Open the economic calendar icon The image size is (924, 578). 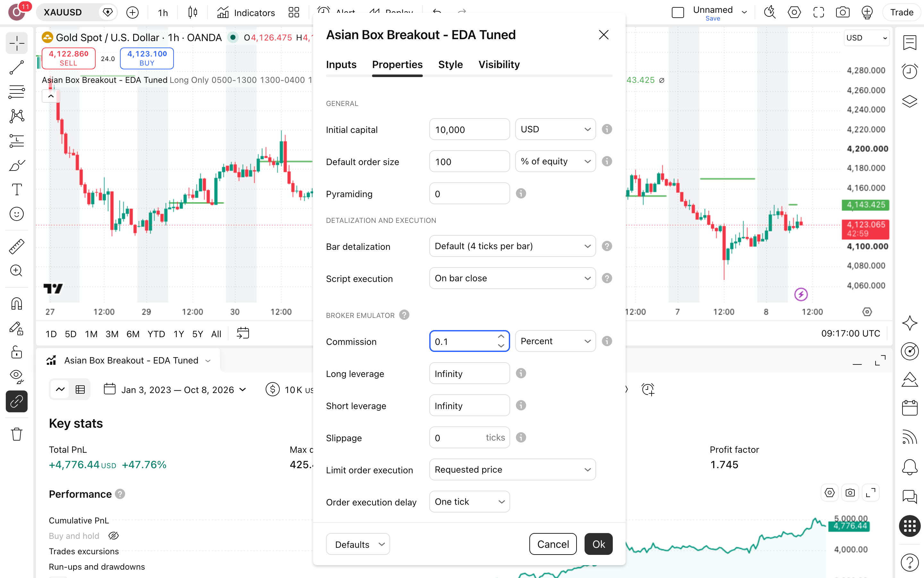tap(910, 407)
